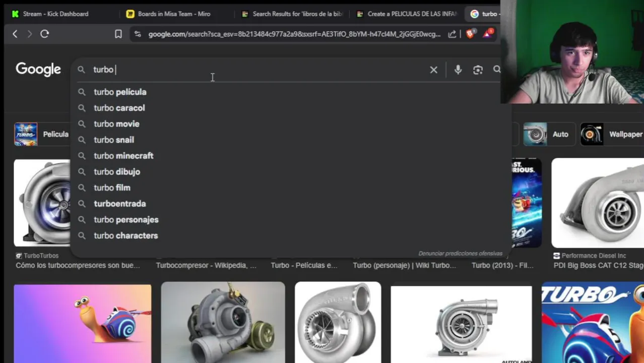The height and width of the screenshot is (363, 644).
Task: Click 'Turbocompresor - Wikipedia' result title
Action: tap(206, 265)
